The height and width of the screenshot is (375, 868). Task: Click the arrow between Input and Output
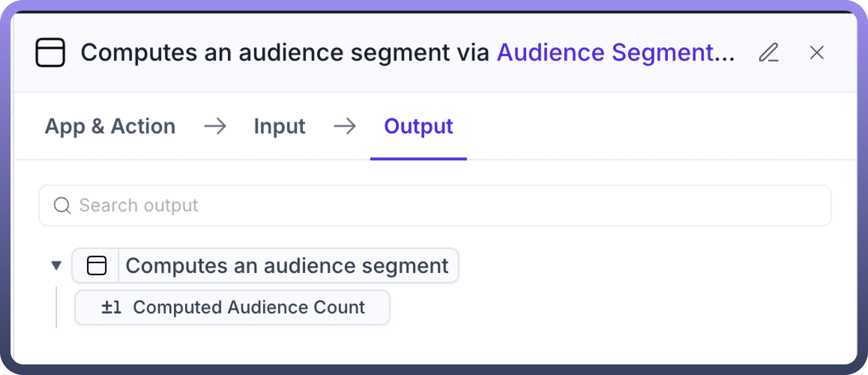tap(345, 127)
